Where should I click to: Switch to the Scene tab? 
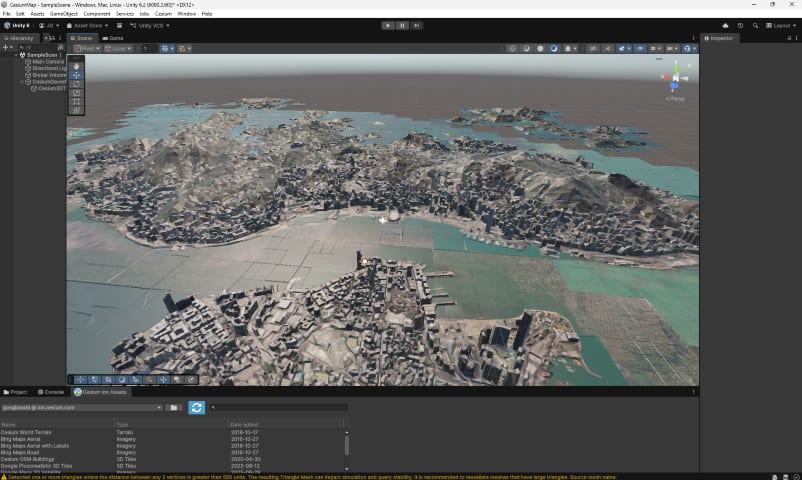(81, 38)
